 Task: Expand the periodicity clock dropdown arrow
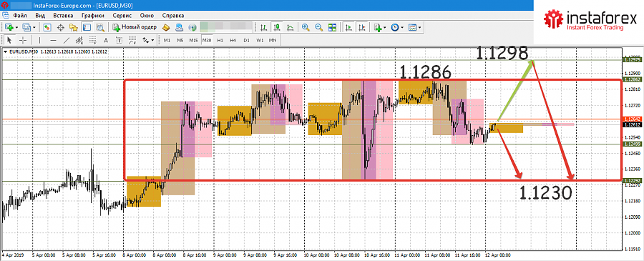402,27
